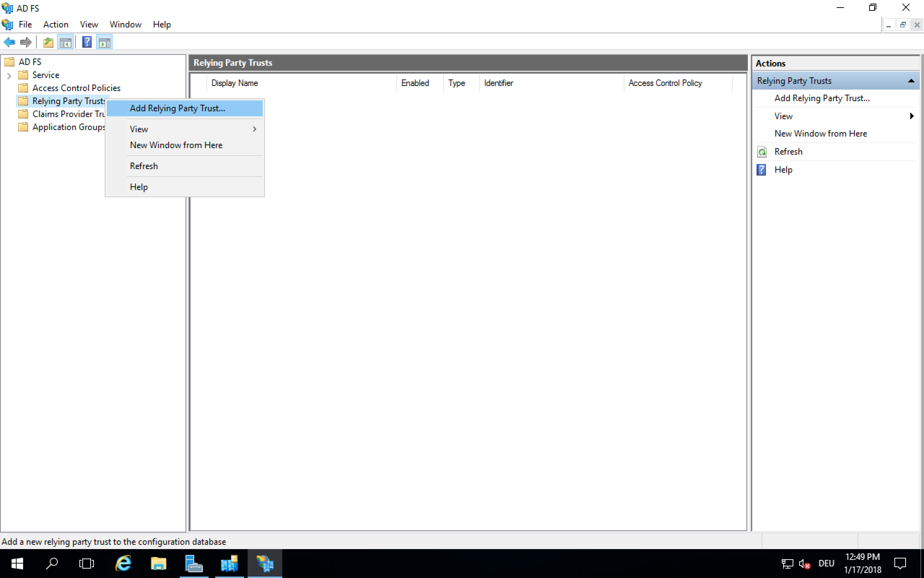Image resolution: width=924 pixels, height=578 pixels.
Task: Sort by the Access Control Policy column header
Action: point(678,83)
